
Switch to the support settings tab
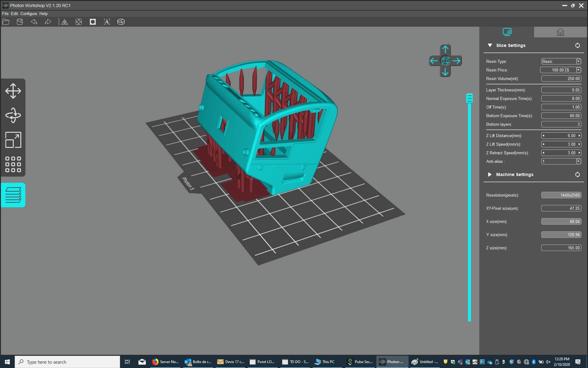560,32
